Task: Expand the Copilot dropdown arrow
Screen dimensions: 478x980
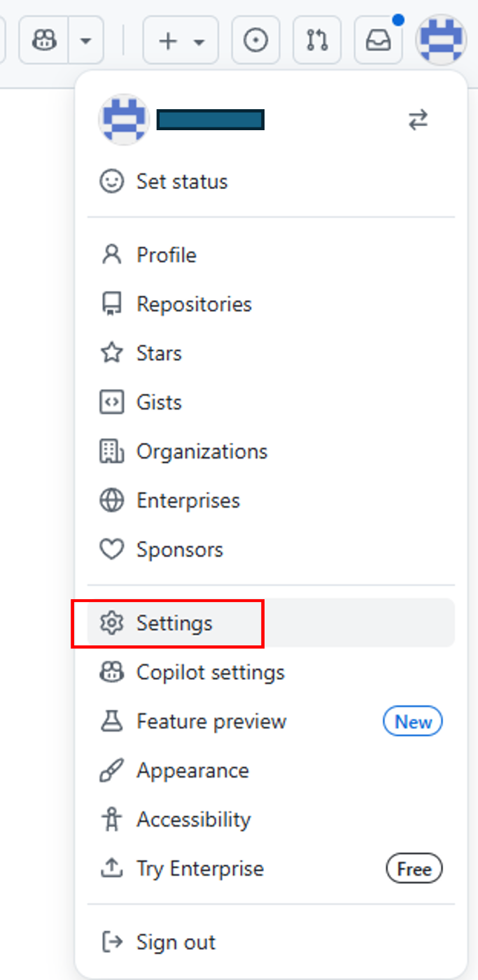Action: click(85, 41)
